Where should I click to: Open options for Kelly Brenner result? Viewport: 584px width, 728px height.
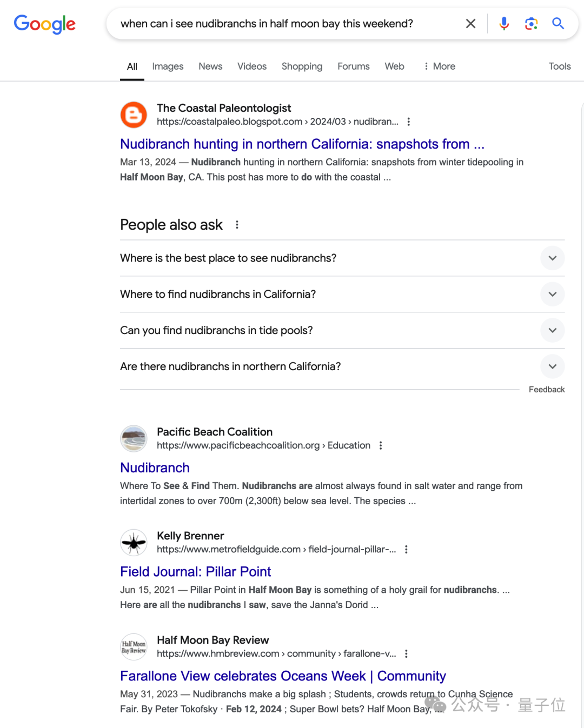pyautogui.click(x=406, y=549)
